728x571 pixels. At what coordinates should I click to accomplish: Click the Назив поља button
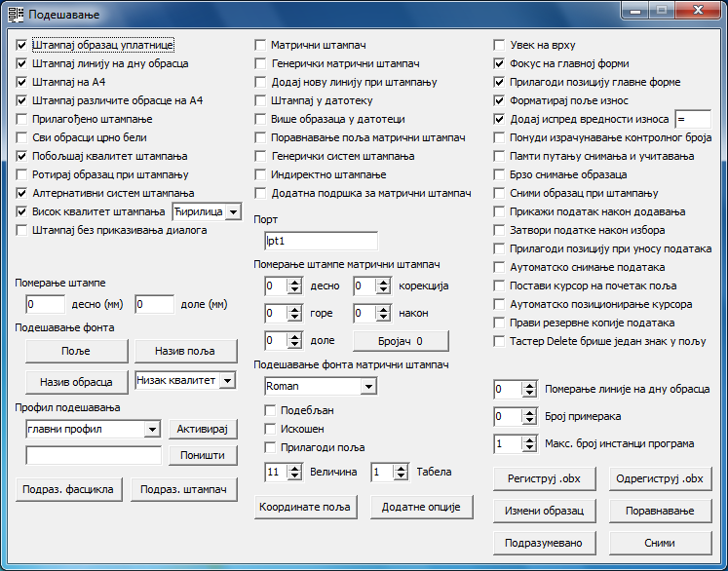point(186,351)
